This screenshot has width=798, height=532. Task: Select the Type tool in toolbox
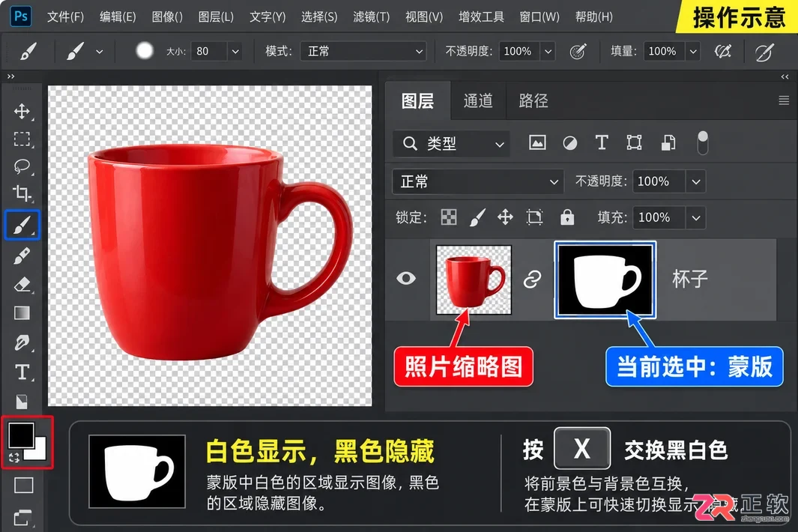(x=22, y=372)
